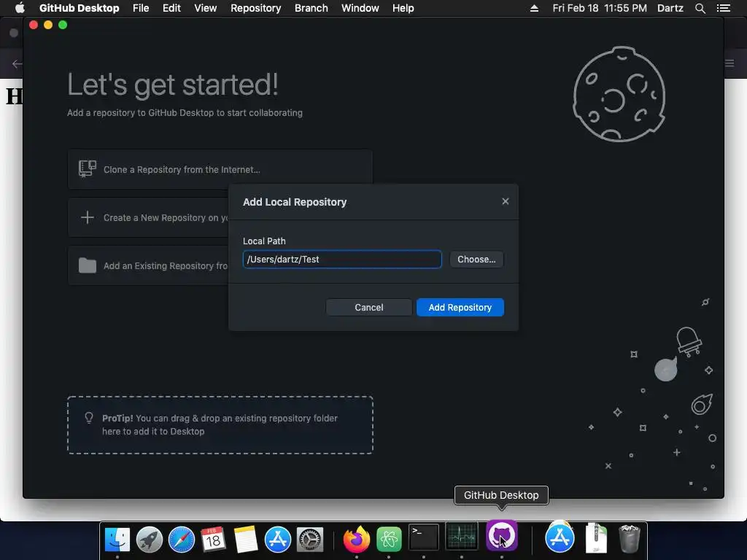Open Atom editor from the Dock

390,540
